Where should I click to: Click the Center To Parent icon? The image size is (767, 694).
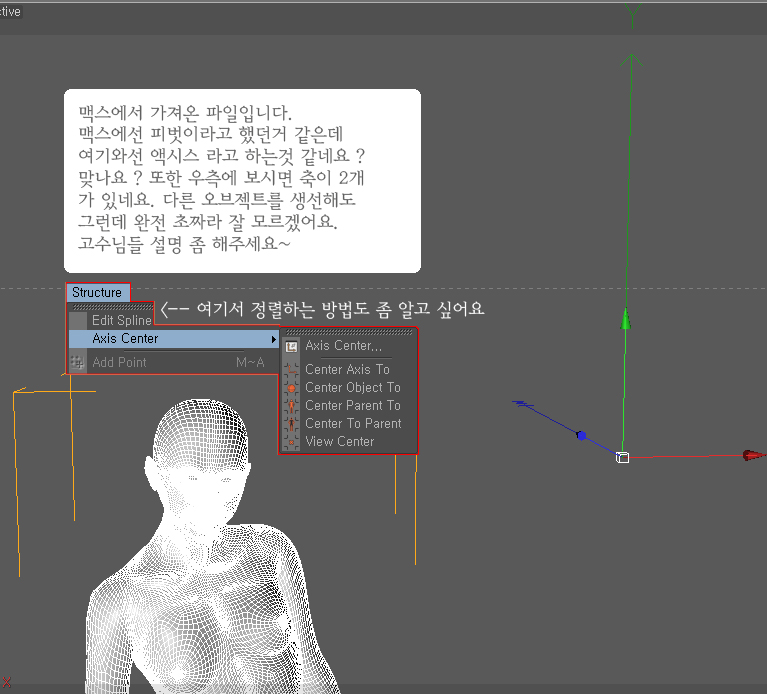[291, 424]
